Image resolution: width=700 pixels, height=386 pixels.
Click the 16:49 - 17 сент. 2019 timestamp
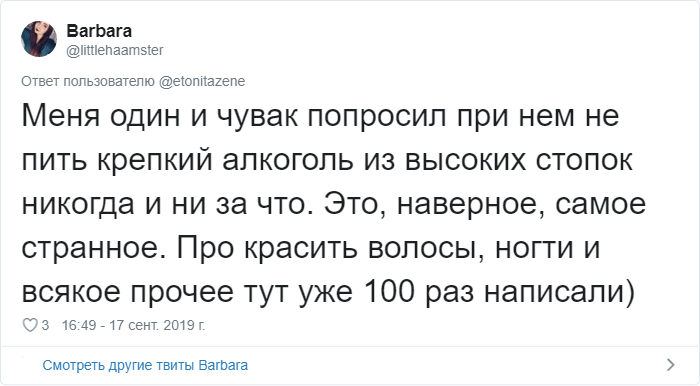point(133,325)
